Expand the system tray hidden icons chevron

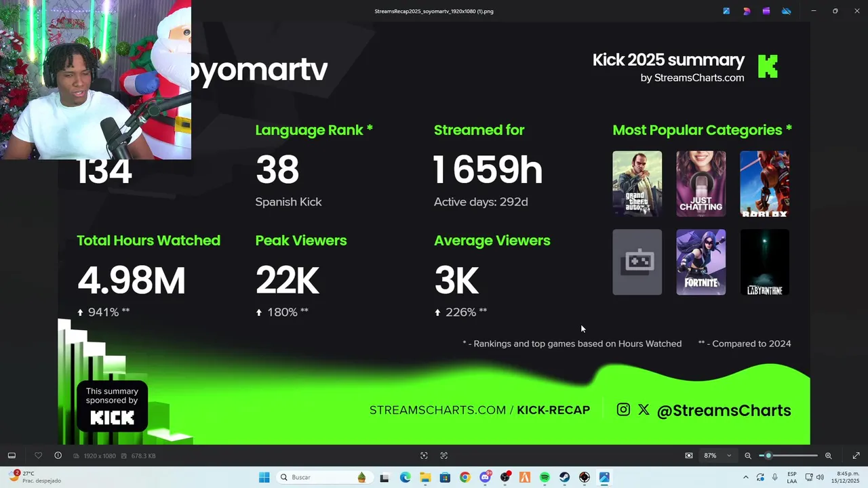coord(746,477)
